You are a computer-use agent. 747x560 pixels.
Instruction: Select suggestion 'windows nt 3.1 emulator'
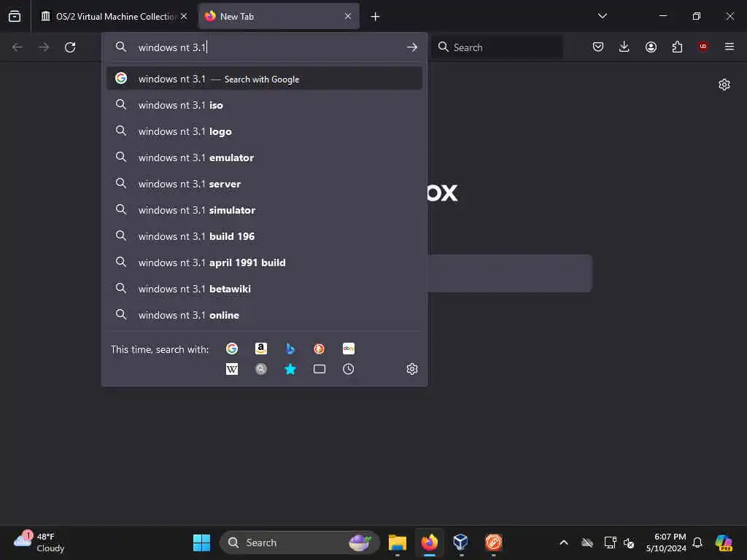(264, 157)
